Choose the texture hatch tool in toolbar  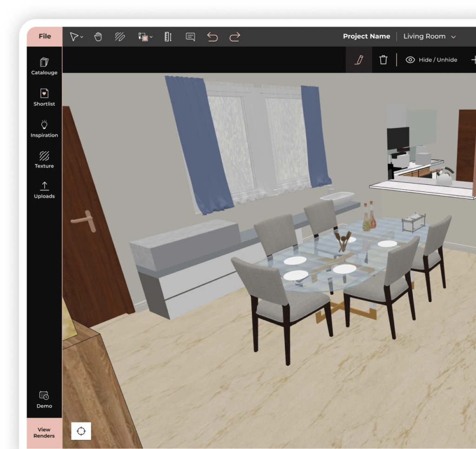119,37
